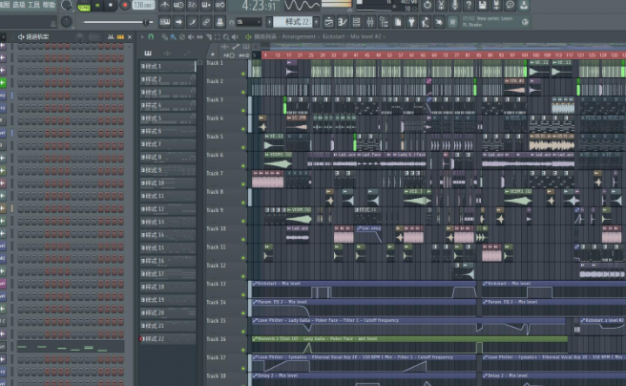
Task: Select the mute tool speaker icon in playlist
Action: click(191, 37)
